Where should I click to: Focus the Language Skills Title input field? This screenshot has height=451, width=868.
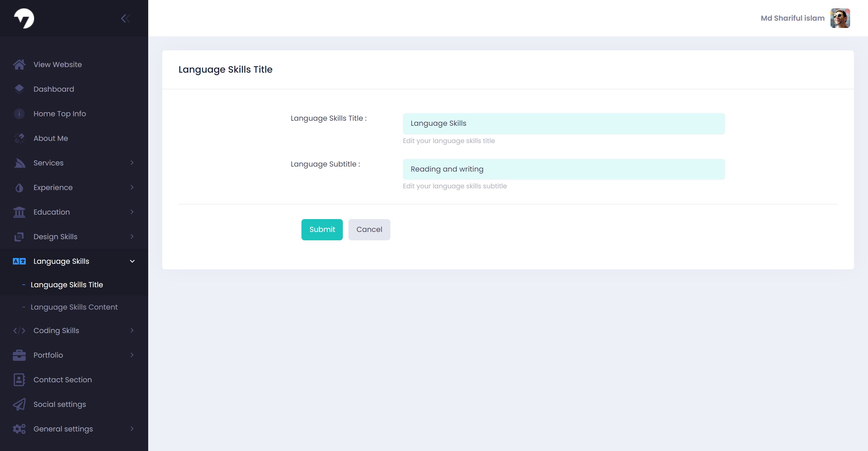tap(564, 124)
